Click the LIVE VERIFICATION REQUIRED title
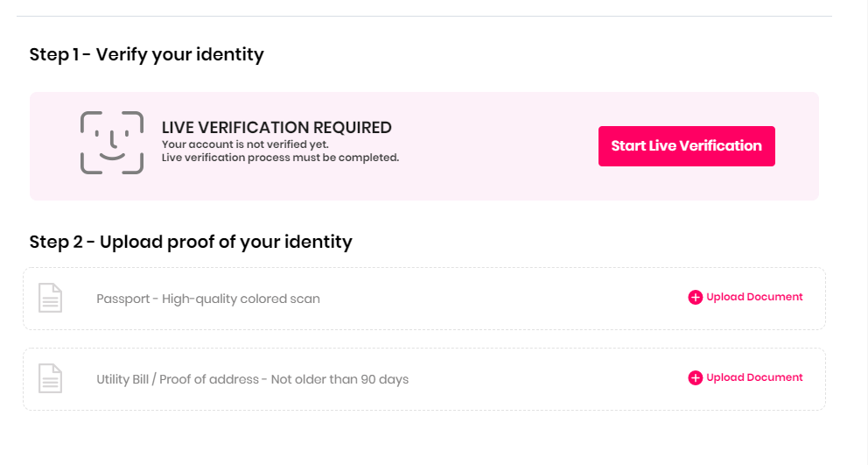This screenshot has height=465, width=868. [276, 128]
